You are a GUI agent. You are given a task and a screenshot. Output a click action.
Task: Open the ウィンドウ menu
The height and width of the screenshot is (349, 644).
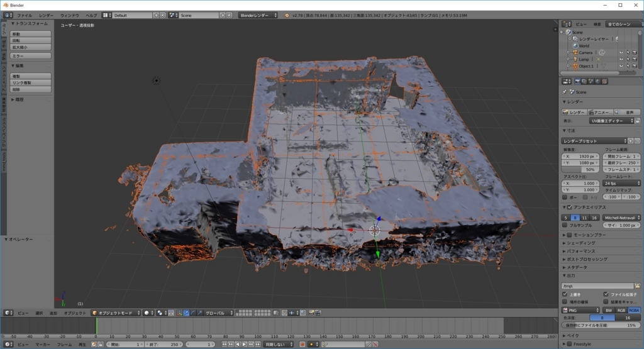(69, 14)
